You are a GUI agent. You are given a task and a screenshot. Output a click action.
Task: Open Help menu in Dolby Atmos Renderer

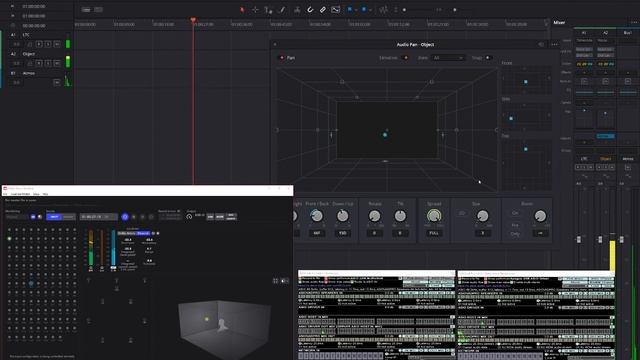(45, 194)
